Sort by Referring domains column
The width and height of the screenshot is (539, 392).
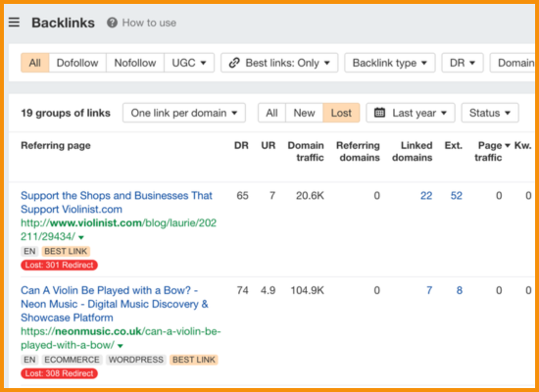point(358,151)
